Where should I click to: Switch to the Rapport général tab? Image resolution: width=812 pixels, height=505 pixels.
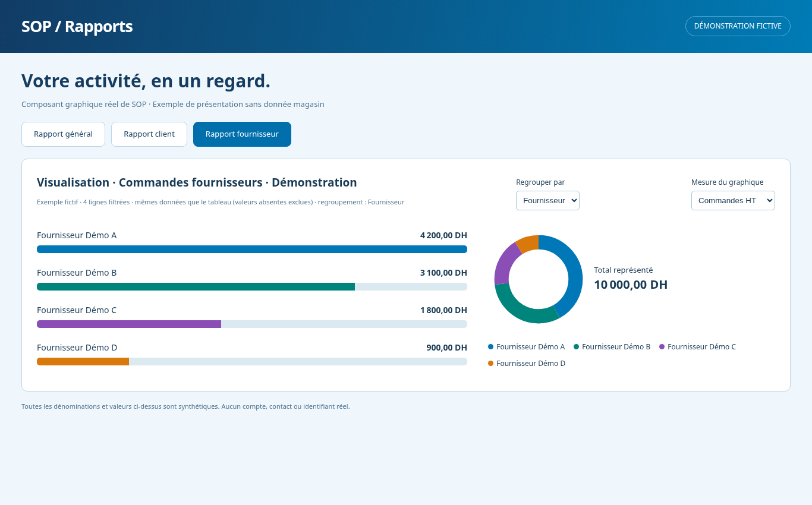(63, 134)
